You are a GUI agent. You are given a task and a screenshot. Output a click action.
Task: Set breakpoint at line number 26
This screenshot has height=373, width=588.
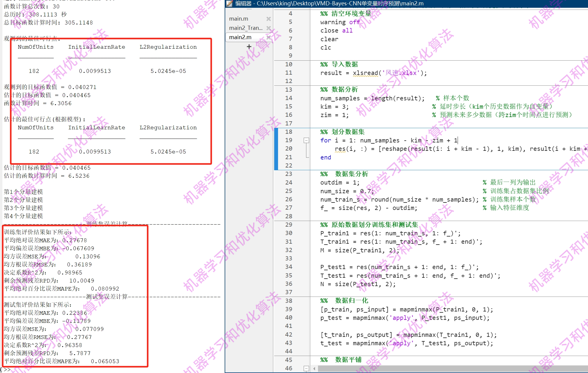288,199
